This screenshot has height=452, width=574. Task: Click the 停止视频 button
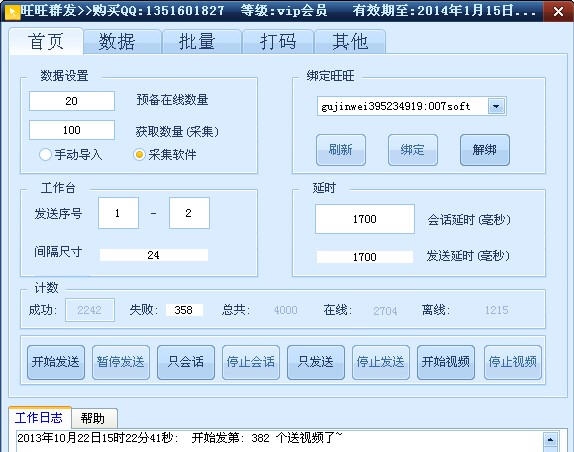512,362
